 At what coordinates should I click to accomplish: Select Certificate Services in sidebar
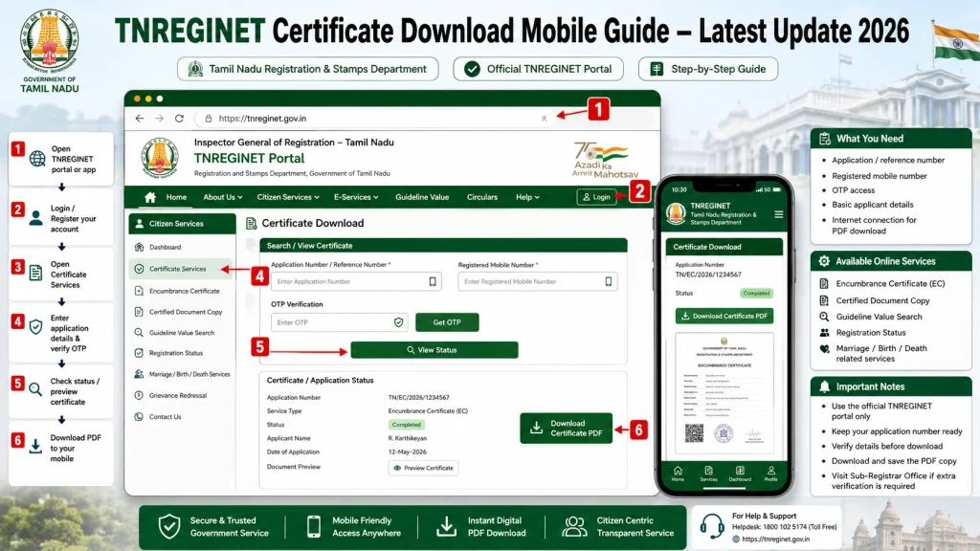tap(181, 269)
